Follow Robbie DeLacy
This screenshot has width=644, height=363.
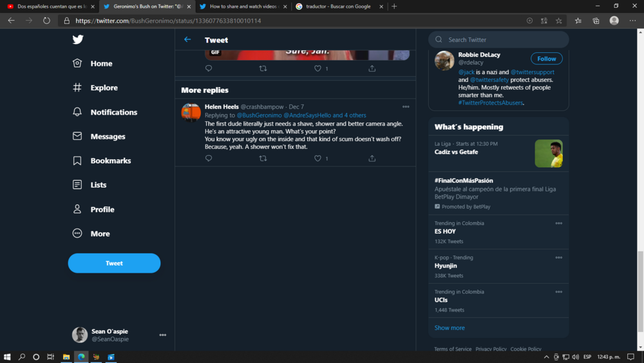coord(546,59)
